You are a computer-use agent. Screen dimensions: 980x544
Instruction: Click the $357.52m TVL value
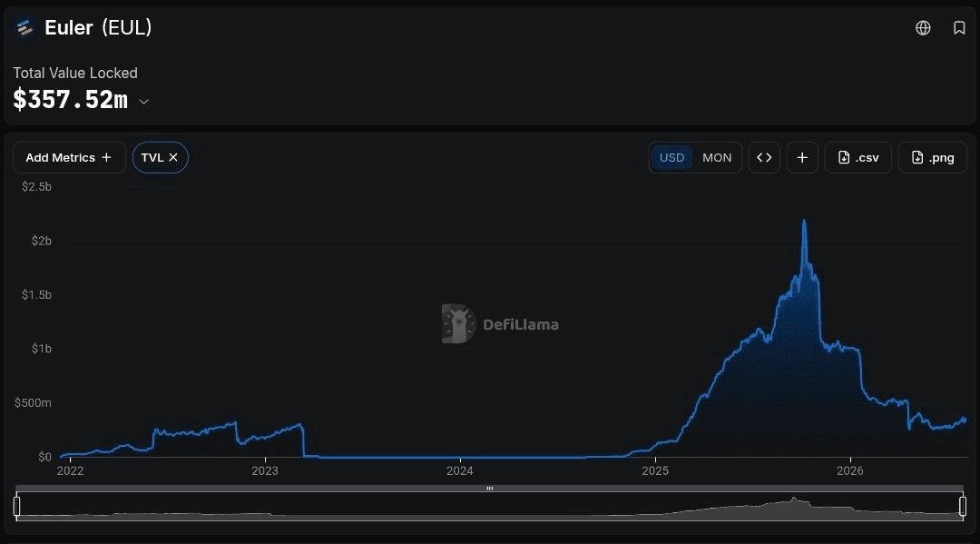71,99
